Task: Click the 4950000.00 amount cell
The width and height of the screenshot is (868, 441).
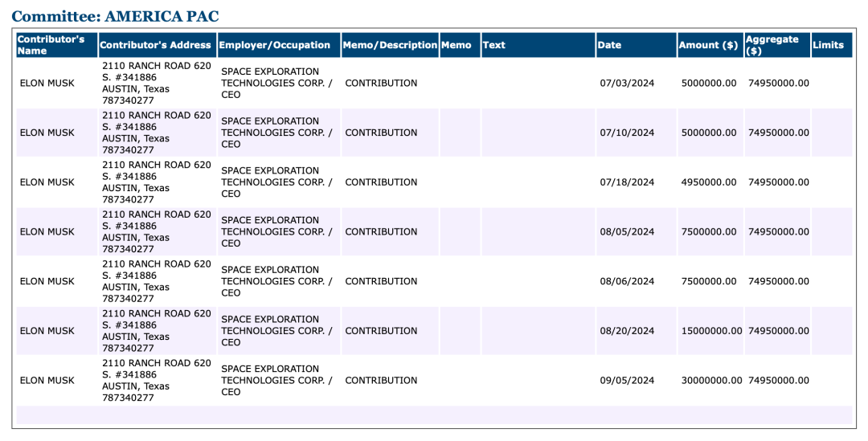Action: pyautogui.click(x=708, y=182)
